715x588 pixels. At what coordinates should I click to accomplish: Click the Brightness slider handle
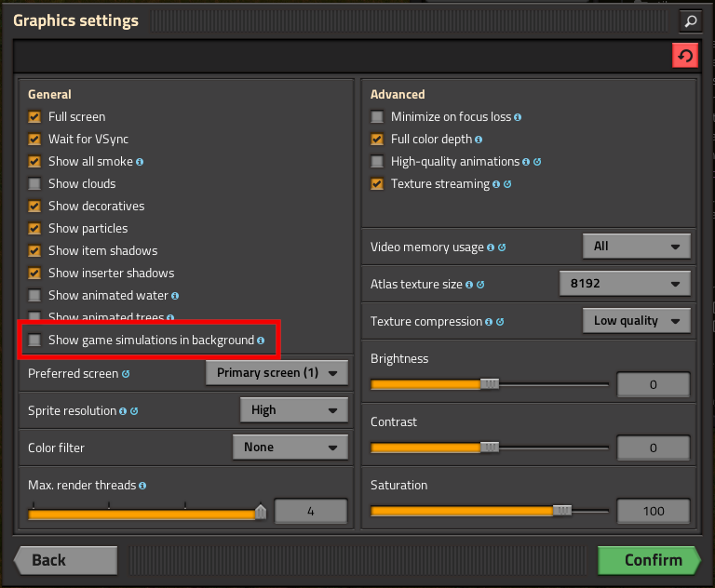pos(490,384)
